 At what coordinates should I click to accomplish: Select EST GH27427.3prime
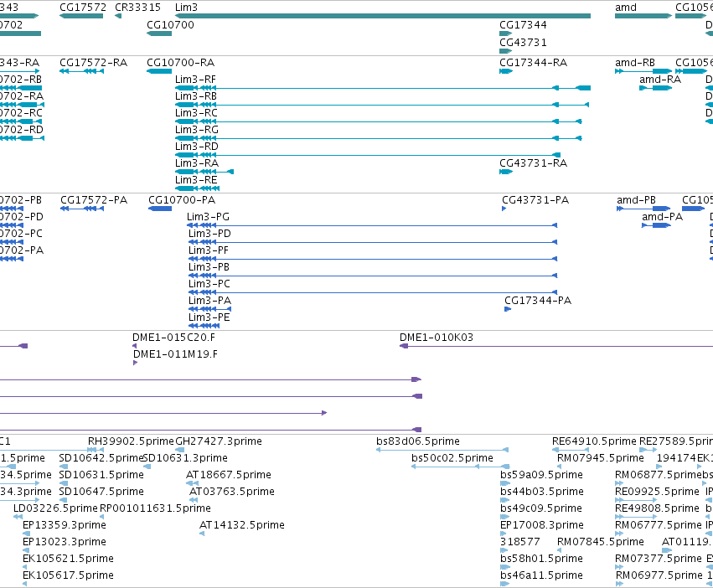pos(219,441)
